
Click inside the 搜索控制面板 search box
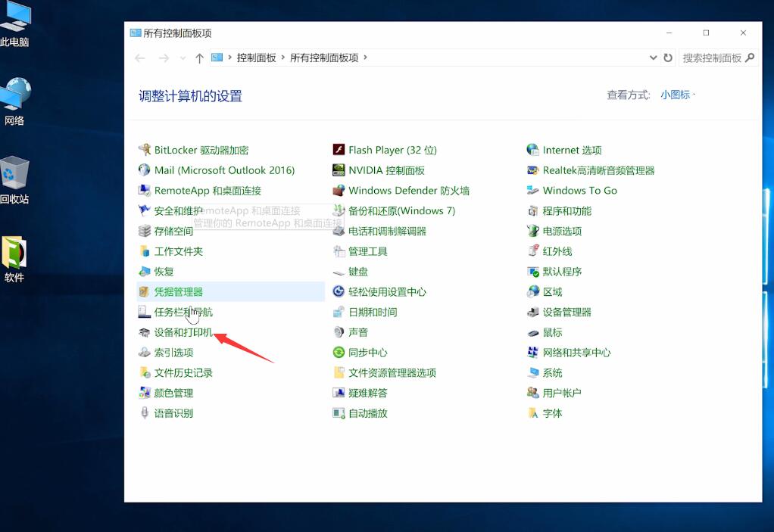712,58
